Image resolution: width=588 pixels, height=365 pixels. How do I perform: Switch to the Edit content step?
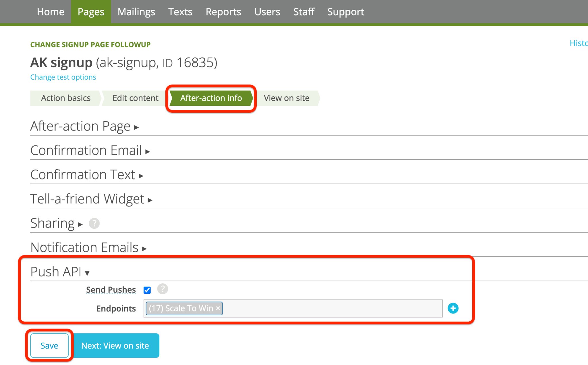[135, 98]
